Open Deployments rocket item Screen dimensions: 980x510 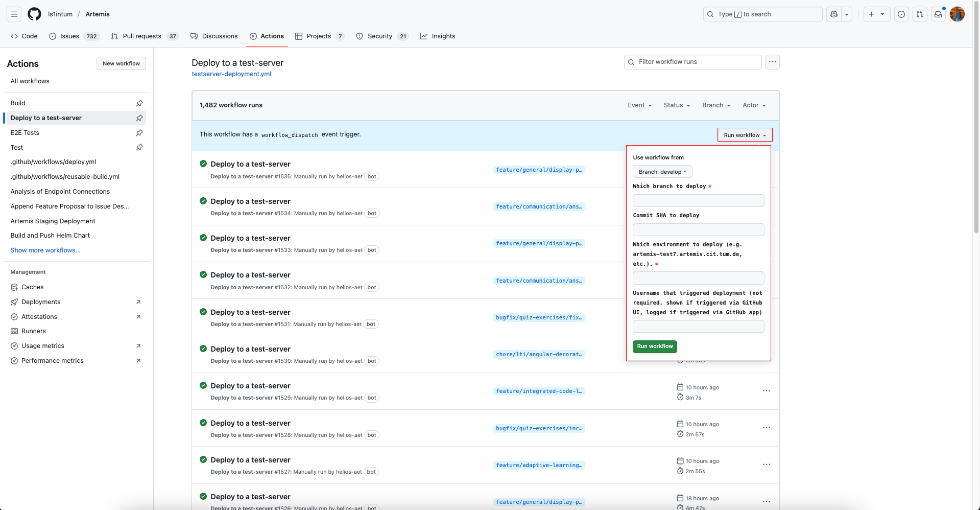tap(41, 302)
